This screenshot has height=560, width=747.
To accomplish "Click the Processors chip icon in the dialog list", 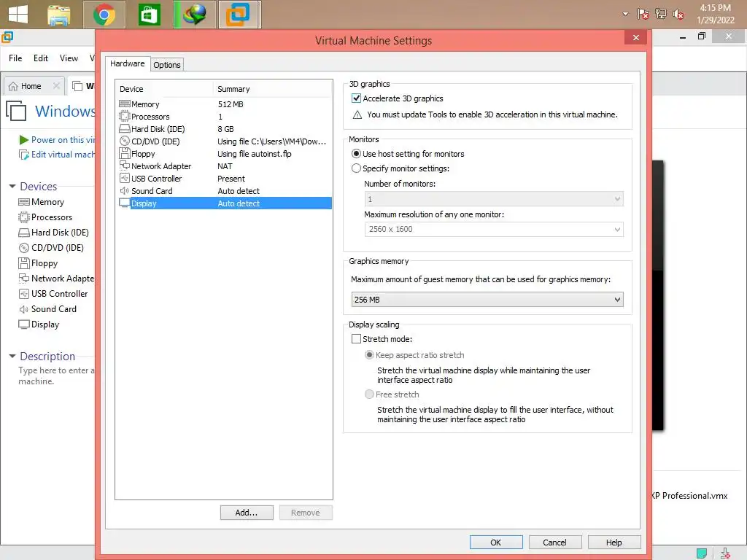I will tap(124, 116).
